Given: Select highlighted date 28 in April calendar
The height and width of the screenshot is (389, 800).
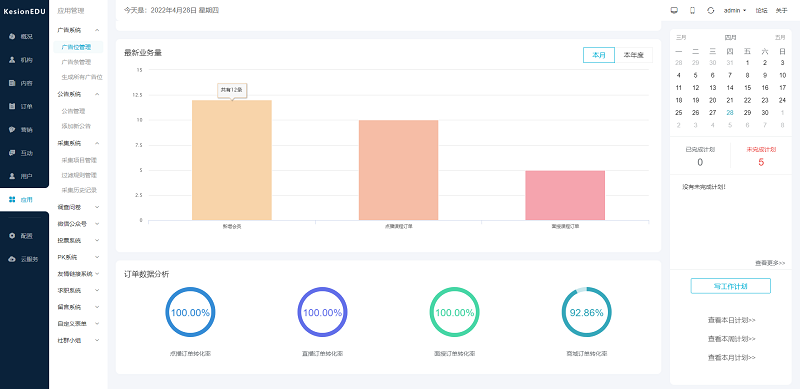Looking at the screenshot, I should tap(730, 113).
